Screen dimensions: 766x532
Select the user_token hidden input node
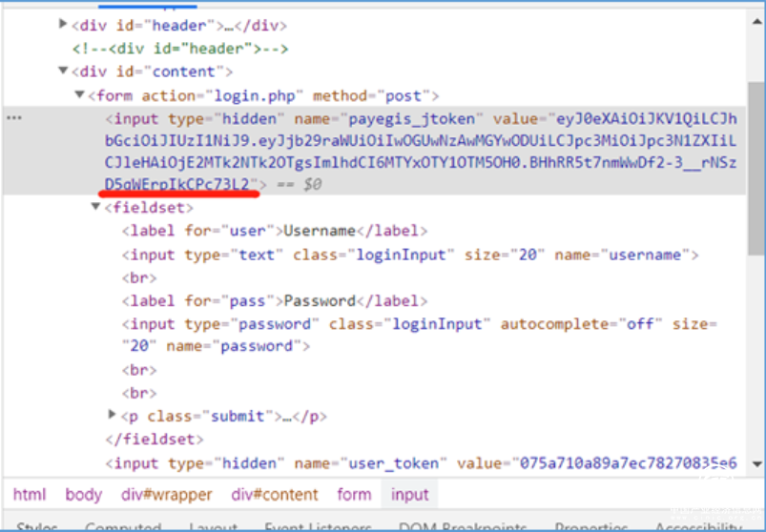coord(420,463)
